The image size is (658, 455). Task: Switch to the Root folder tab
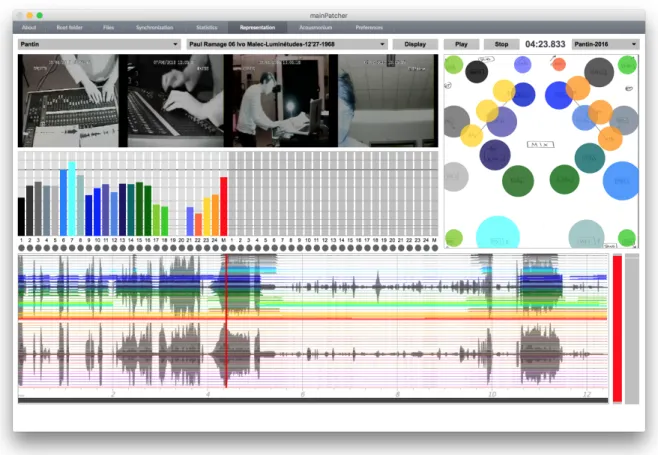click(70, 27)
